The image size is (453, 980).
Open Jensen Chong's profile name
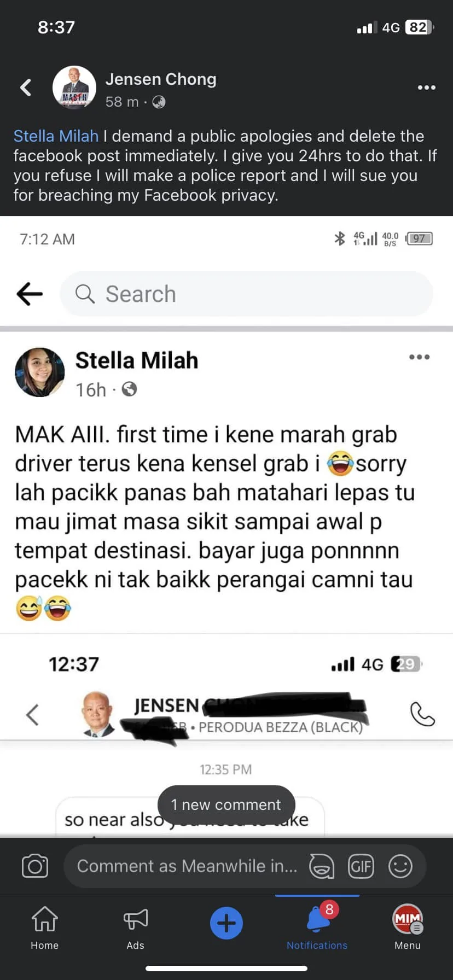pyautogui.click(x=161, y=79)
